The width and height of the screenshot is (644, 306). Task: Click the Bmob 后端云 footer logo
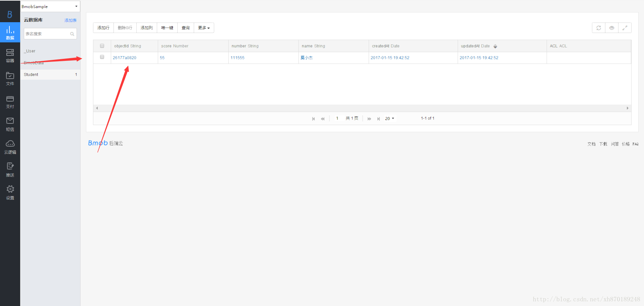point(105,143)
